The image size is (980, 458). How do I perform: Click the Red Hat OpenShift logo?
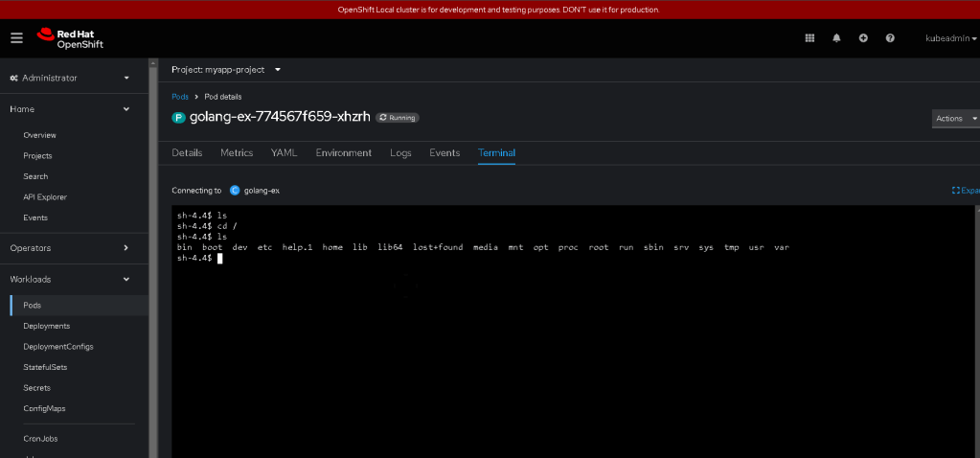coord(70,38)
